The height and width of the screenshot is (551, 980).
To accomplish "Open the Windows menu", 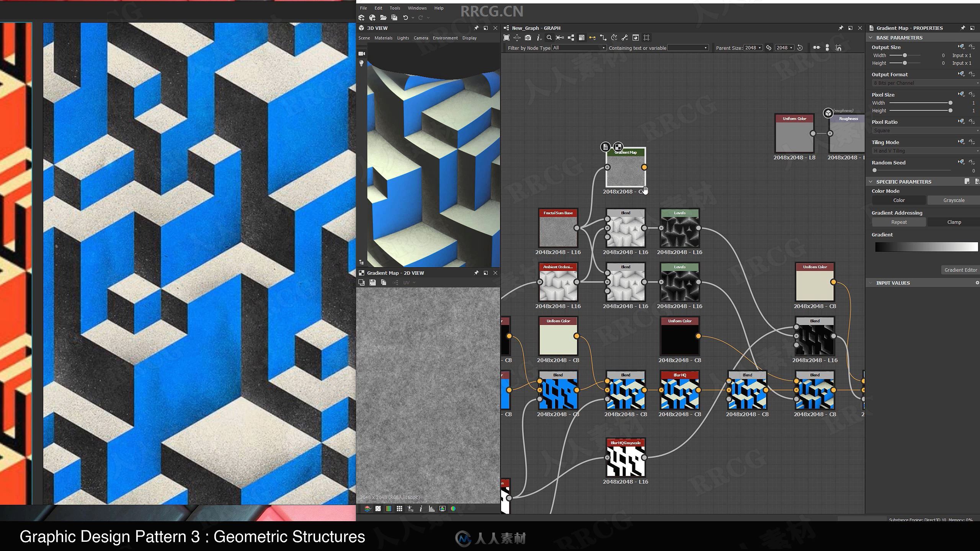I will pos(416,7).
